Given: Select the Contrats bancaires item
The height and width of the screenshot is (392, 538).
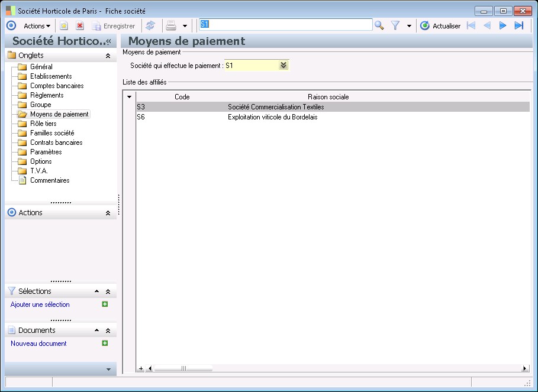Looking at the screenshot, I should 56,142.
